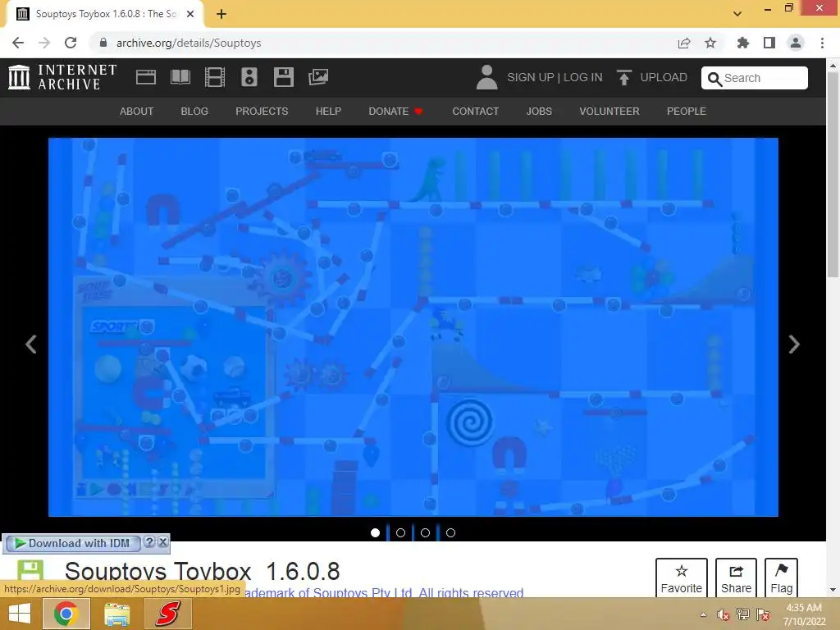
Task: Click the red S app taskbar icon
Action: pos(168,614)
